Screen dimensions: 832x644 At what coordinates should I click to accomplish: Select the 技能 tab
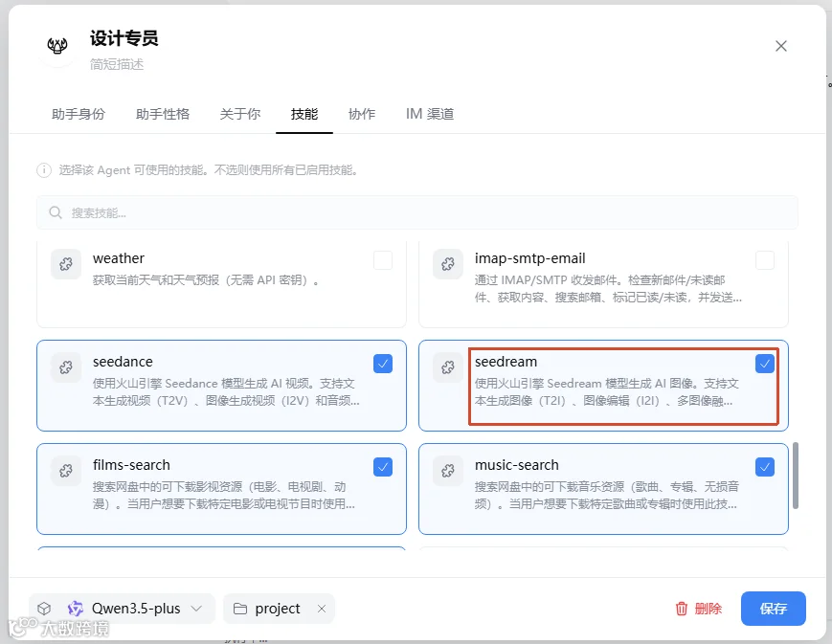pyautogui.click(x=304, y=114)
